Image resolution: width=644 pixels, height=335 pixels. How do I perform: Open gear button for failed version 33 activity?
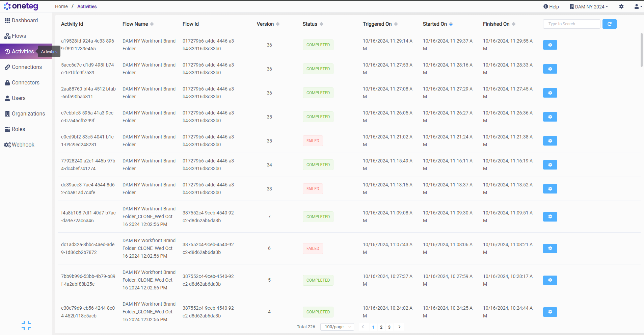coord(550,189)
